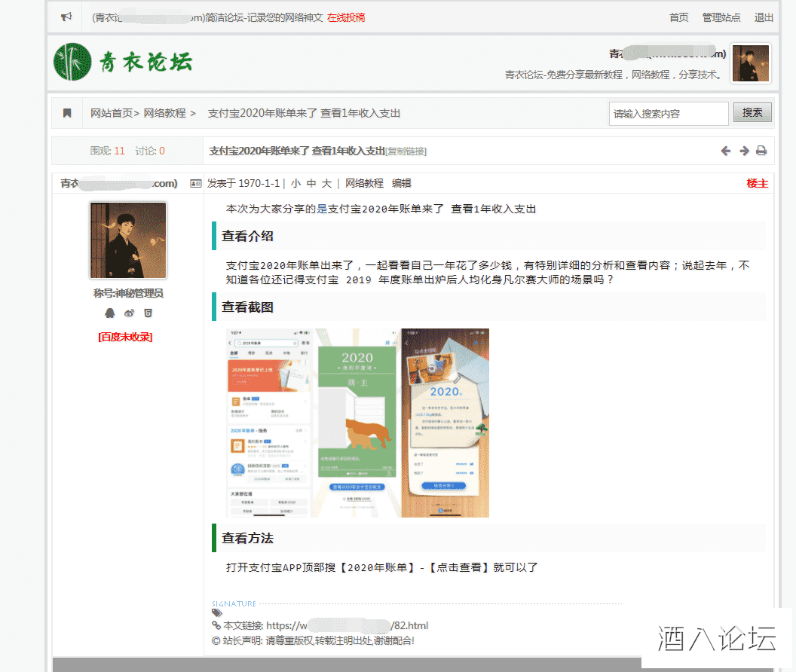Screen dimensions: 796x672
Task: Open the article URL ending /82.html
Action: pyautogui.click(x=347, y=625)
